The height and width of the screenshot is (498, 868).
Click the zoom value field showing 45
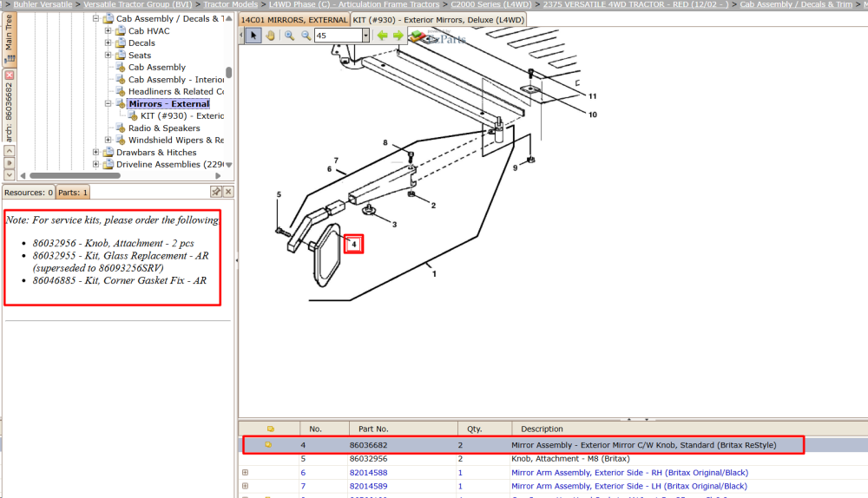(x=339, y=36)
